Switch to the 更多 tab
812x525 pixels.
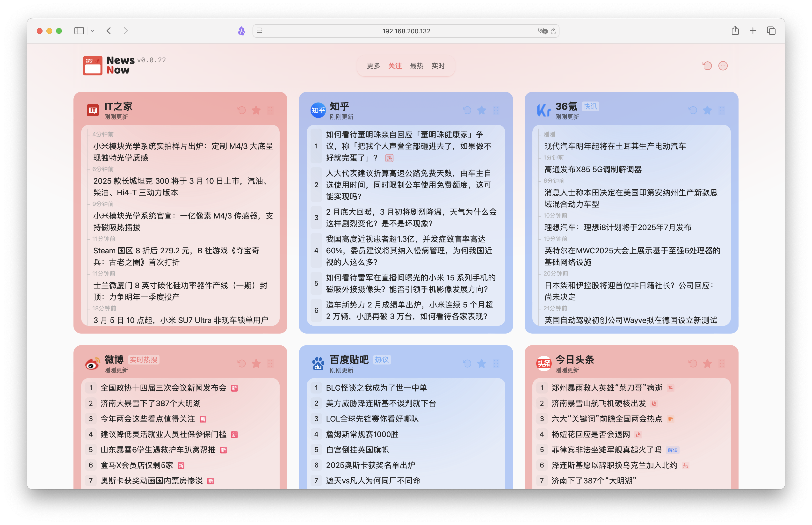373,66
